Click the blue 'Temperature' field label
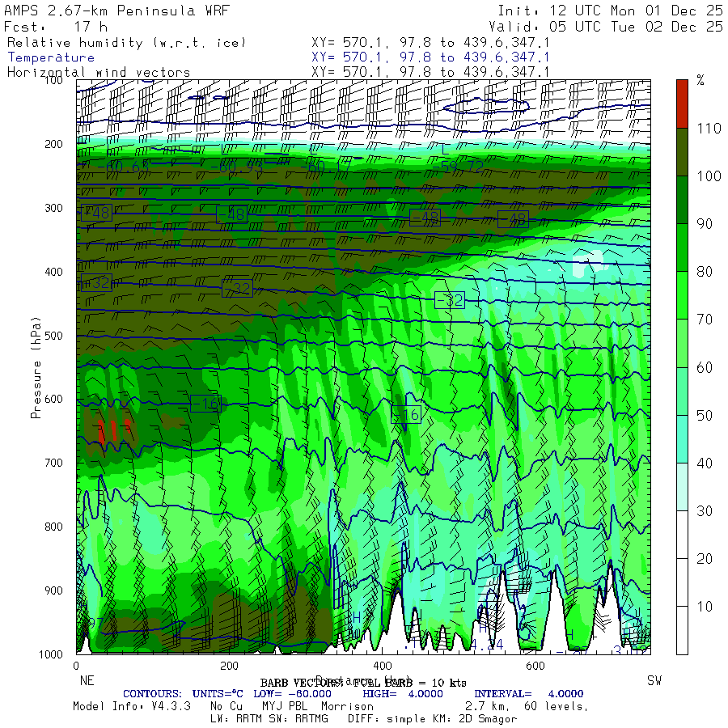 [51, 57]
